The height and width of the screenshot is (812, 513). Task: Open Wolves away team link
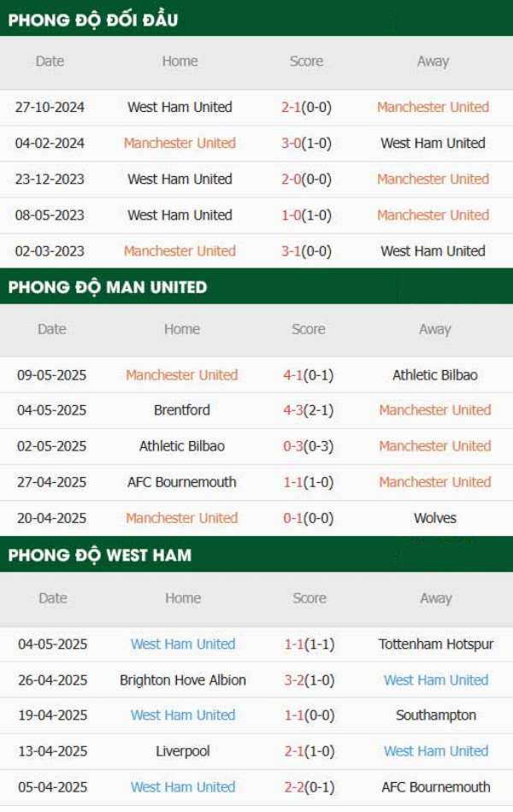coord(434,518)
